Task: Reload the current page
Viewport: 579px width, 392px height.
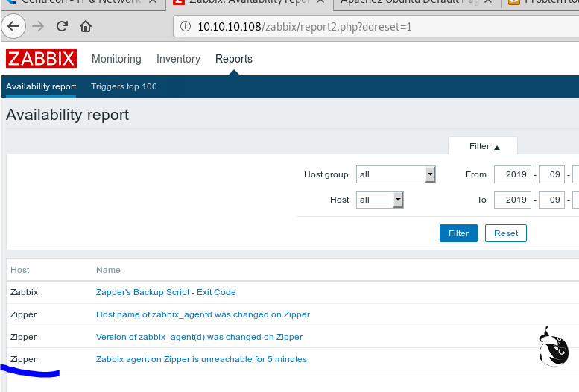Action: [62, 27]
